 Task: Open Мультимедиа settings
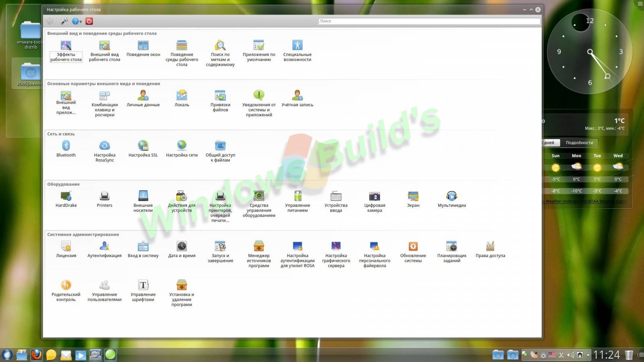(x=452, y=200)
